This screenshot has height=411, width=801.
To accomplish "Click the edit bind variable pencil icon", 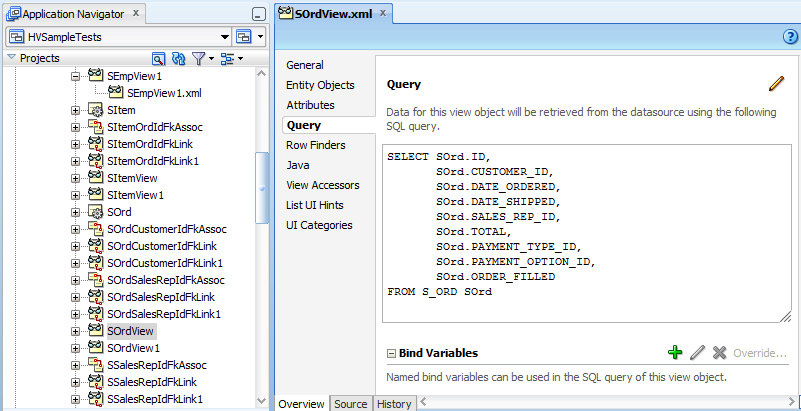I will point(697,352).
